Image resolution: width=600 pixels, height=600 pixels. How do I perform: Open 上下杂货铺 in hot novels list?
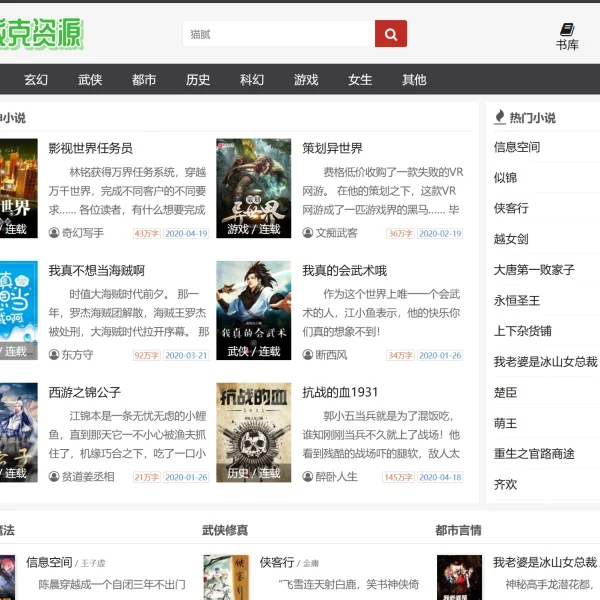coord(522,331)
